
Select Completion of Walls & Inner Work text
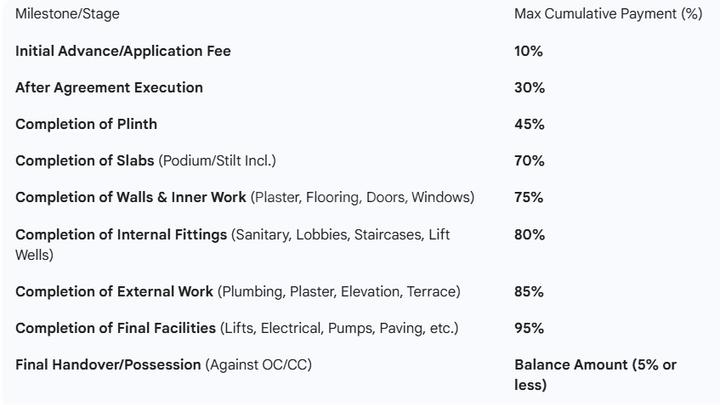[130, 197]
